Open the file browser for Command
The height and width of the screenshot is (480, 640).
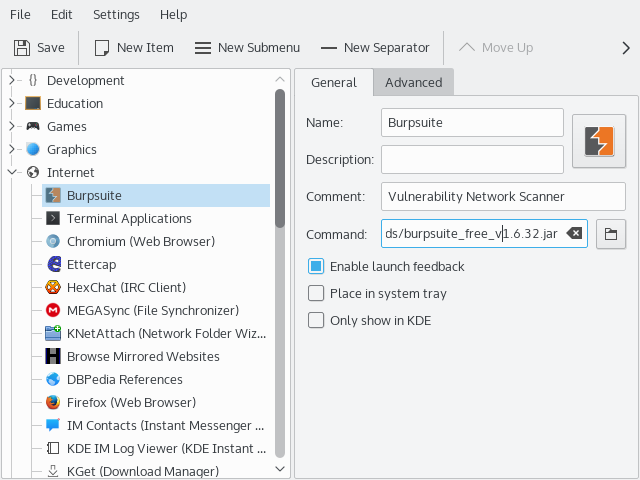pyautogui.click(x=610, y=234)
